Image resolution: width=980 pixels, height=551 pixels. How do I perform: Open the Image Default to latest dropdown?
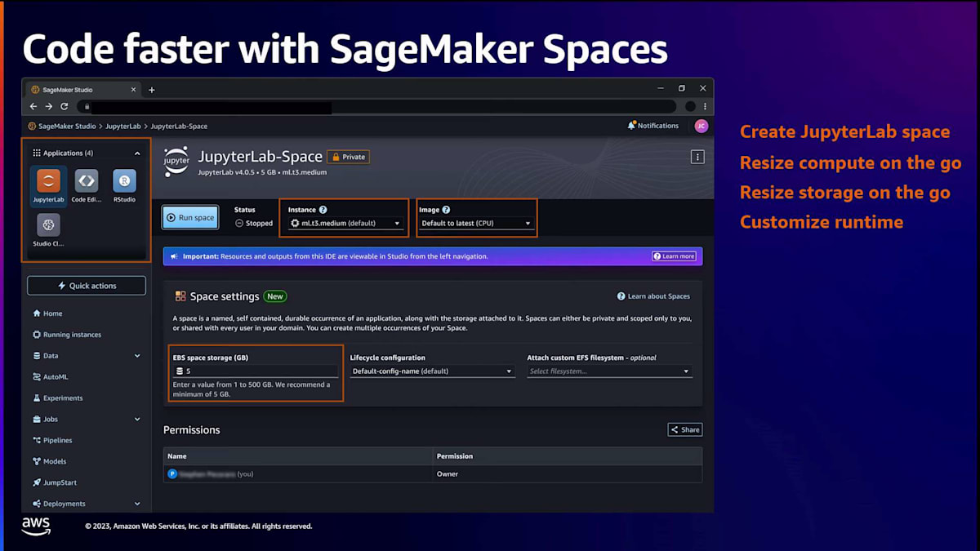tap(477, 223)
